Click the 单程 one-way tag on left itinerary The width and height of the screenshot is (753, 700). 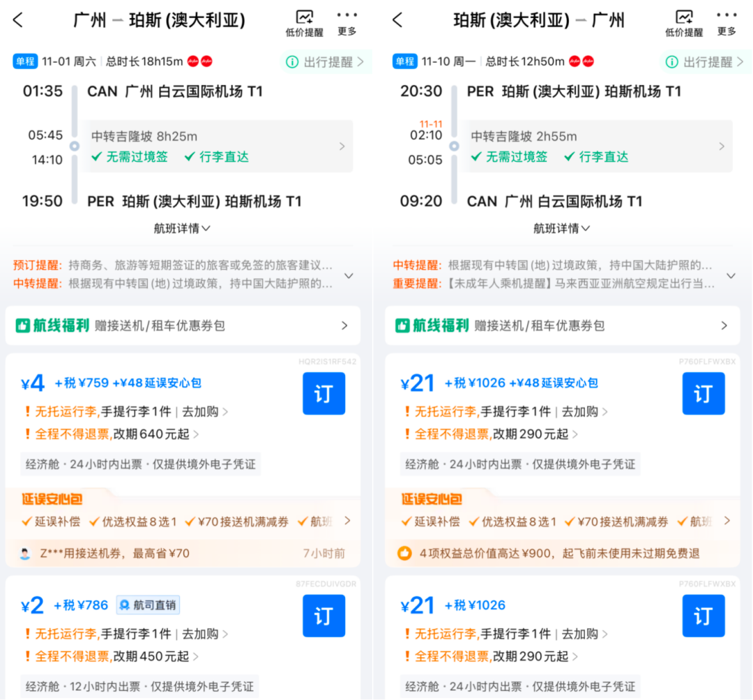click(25, 61)
